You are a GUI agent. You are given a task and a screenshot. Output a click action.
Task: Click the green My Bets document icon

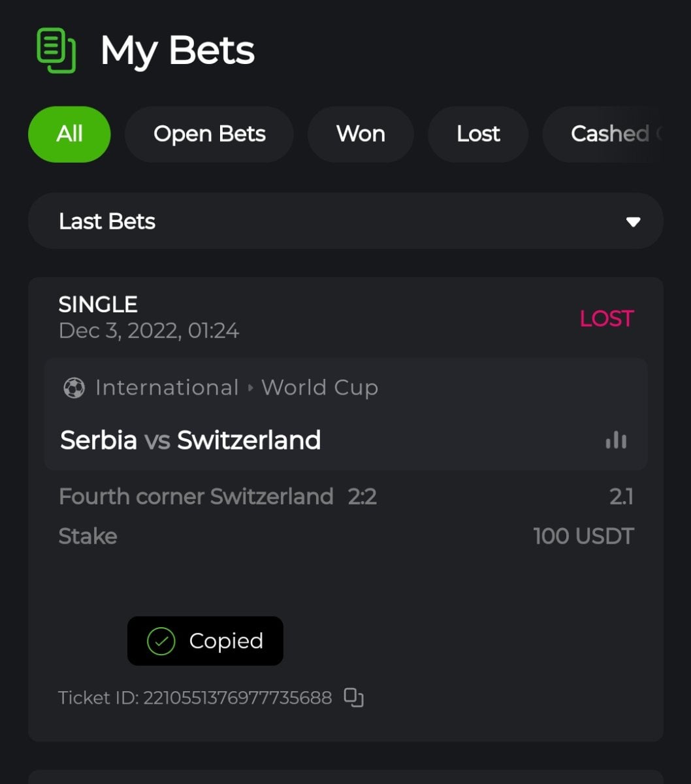point(56,50)
